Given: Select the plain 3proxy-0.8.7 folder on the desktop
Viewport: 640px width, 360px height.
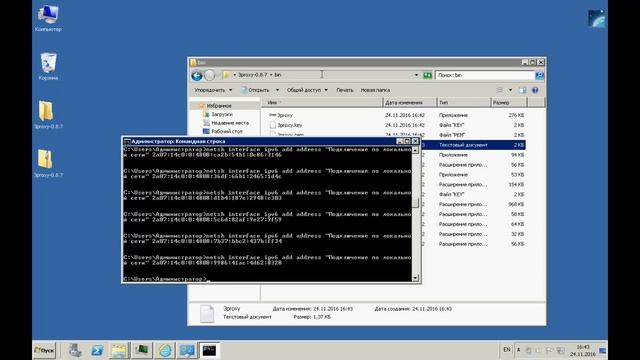Looking at the screenshot, I should coord(48,114).
